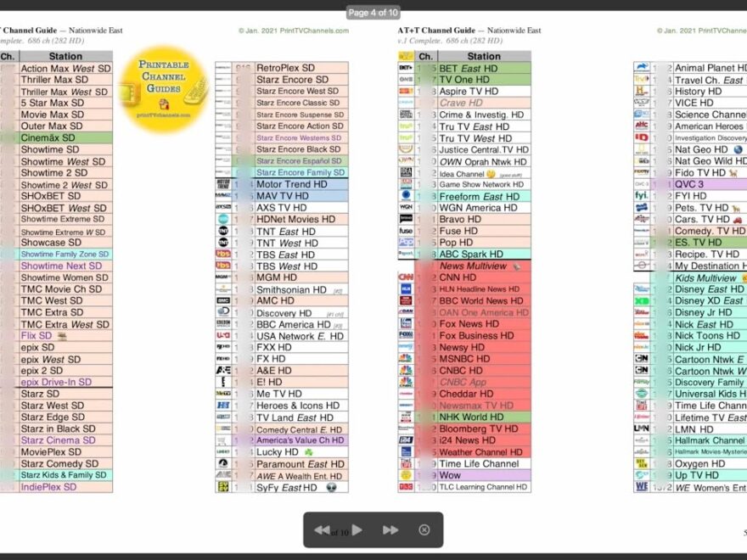
Task: Select America's Value Ch HD row
Action: pyautogui.click(x=282, y=440)
